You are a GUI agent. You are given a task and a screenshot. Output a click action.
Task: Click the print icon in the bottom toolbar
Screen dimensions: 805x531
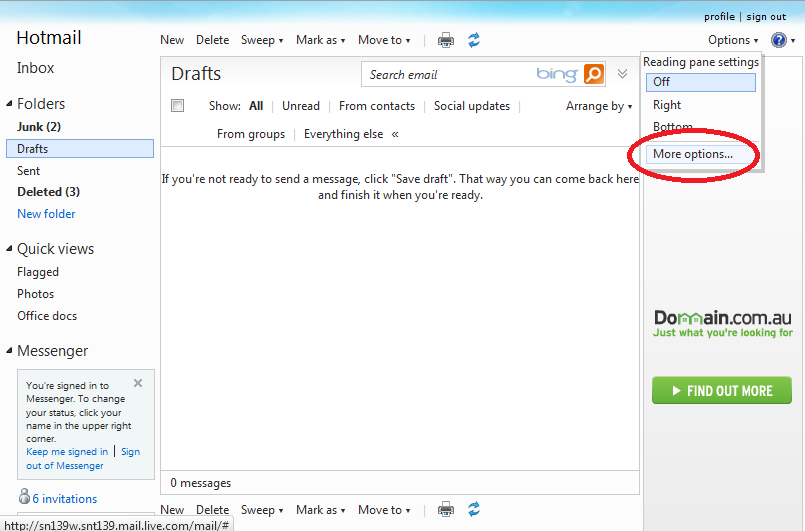click(446, 510)
